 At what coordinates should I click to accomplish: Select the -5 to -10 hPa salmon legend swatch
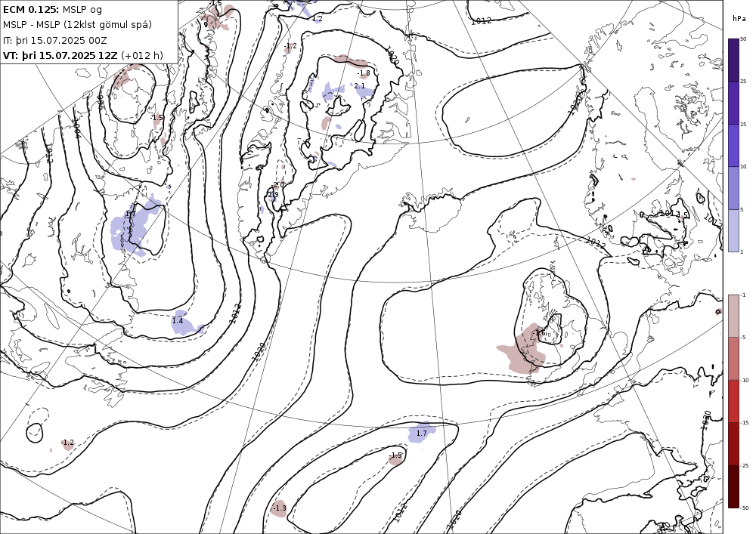pyautogui.click(x=733, y=358)
